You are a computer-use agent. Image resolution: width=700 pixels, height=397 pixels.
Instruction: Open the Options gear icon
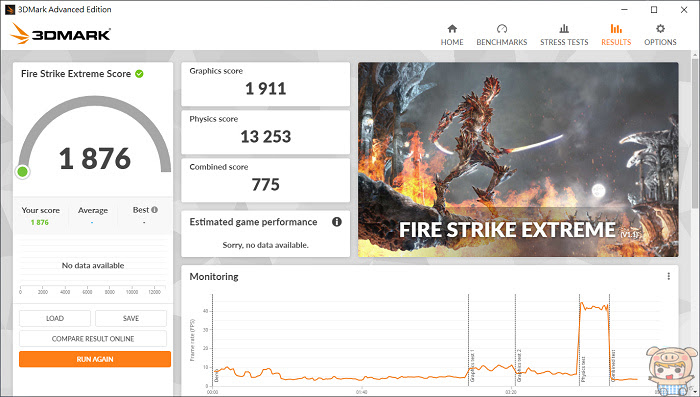click(x=660, y=29)
